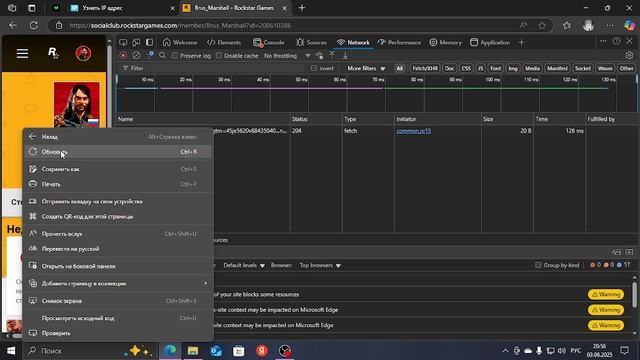Add more tools with plus icon
This screenshot has height=360, width=640.
pos(521,42)
